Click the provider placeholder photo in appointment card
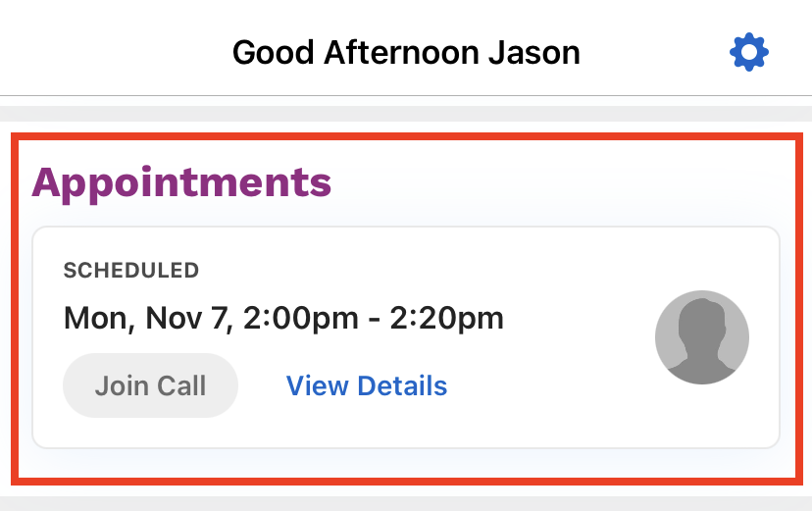This screenshot has width=812, height=511. [x=702, y=337]
